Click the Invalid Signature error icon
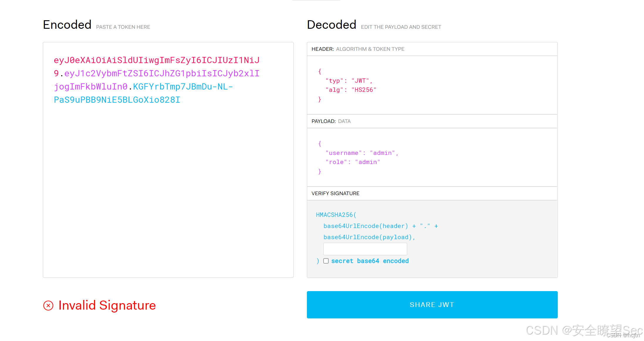The height and width of the screenshot is (341, 644). tap(48, 305)
